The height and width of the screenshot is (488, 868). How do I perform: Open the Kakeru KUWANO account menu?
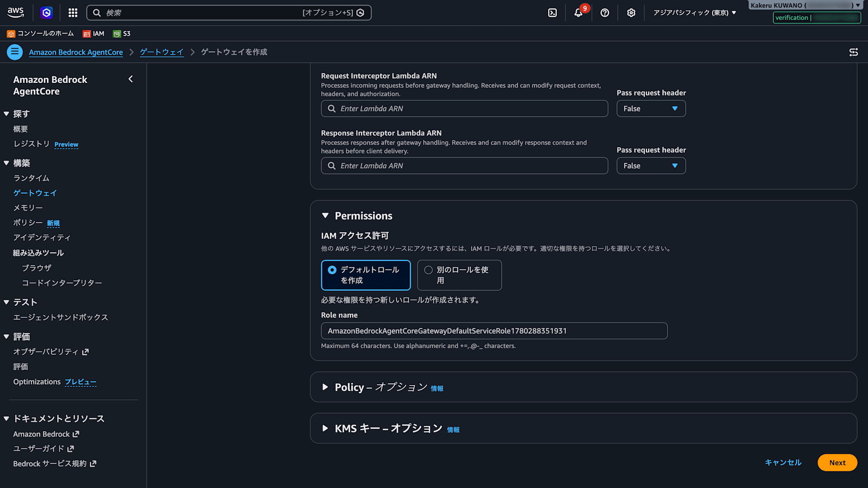coord(805,5)
